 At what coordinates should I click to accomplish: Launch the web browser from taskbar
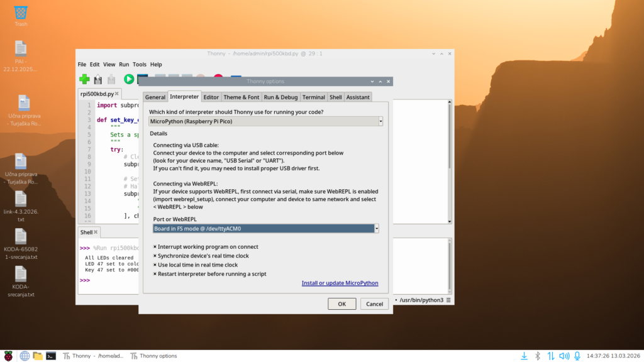25,356
